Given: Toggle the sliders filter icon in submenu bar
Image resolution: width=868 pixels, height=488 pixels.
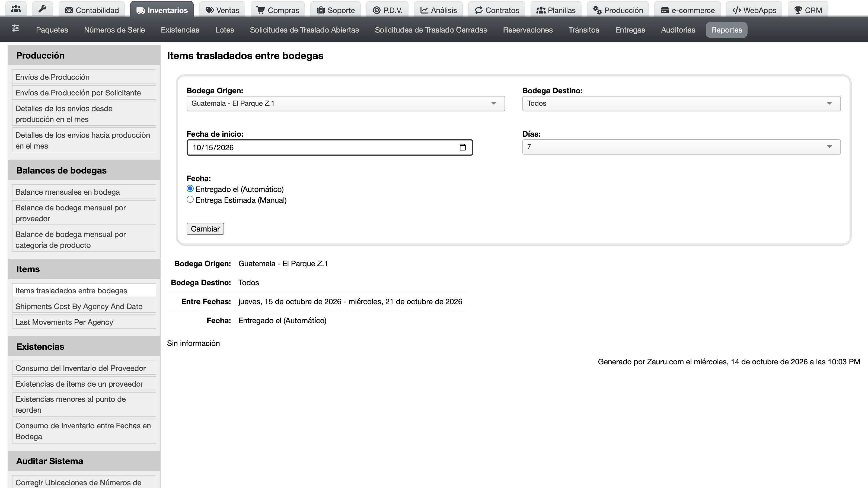Looking at the screenshot, I should pyautogui.click(x=15, y=28).
